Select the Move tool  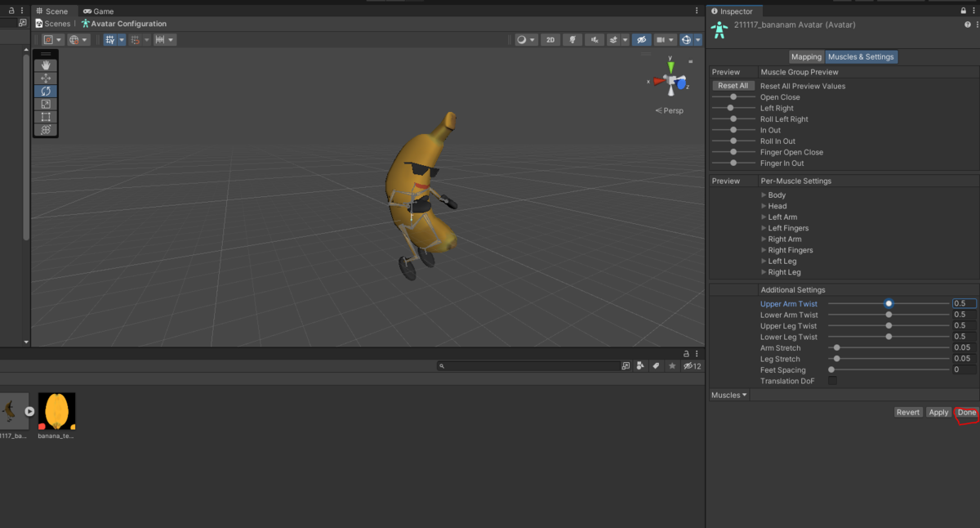(x=46, y=78)
